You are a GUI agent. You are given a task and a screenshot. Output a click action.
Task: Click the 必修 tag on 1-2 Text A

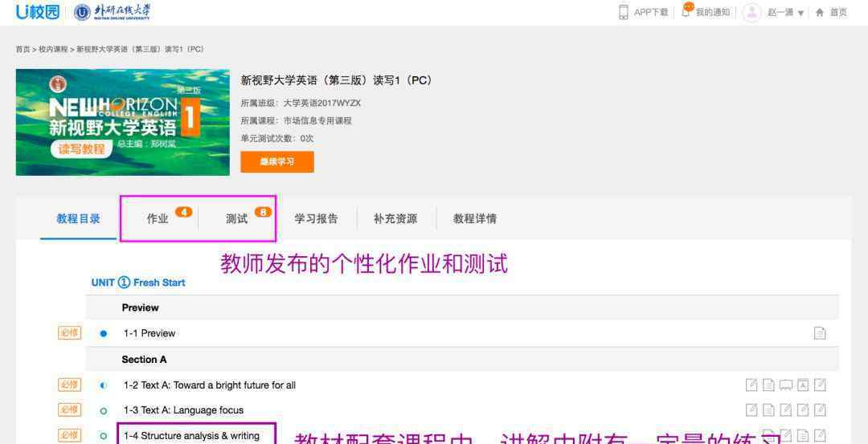pyautogui.click(x=70, y=385)
